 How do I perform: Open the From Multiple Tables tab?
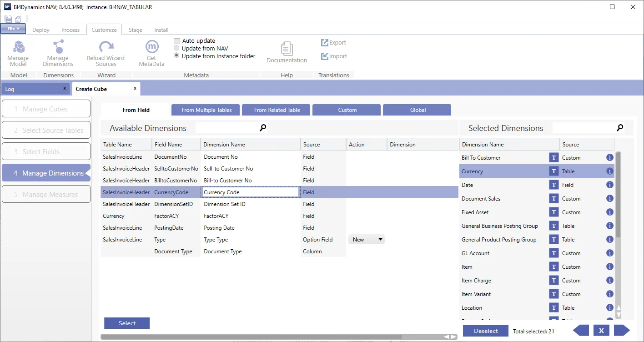tap(206, 110)
